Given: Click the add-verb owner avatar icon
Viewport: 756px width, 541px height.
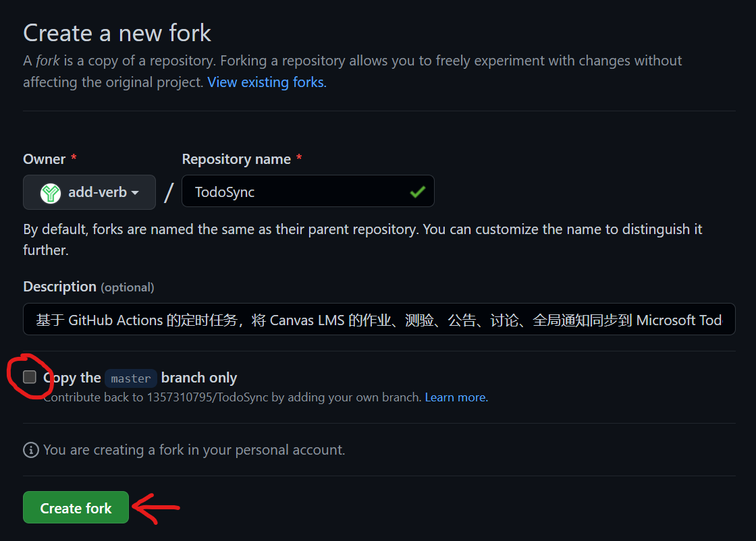Looking at the screenshot, I should pos(51,193).
